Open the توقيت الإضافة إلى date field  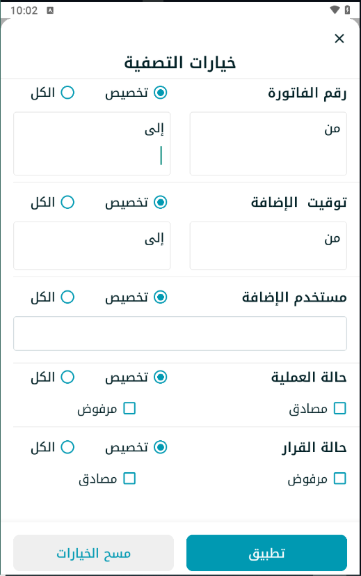tap(92, 245)
